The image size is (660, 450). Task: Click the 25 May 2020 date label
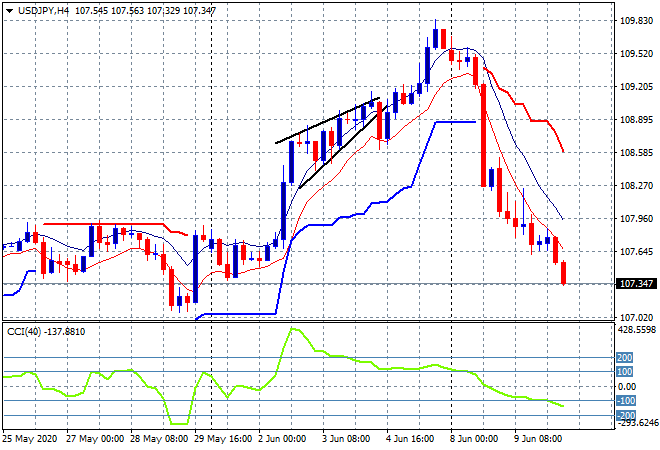tap(29, 439)
